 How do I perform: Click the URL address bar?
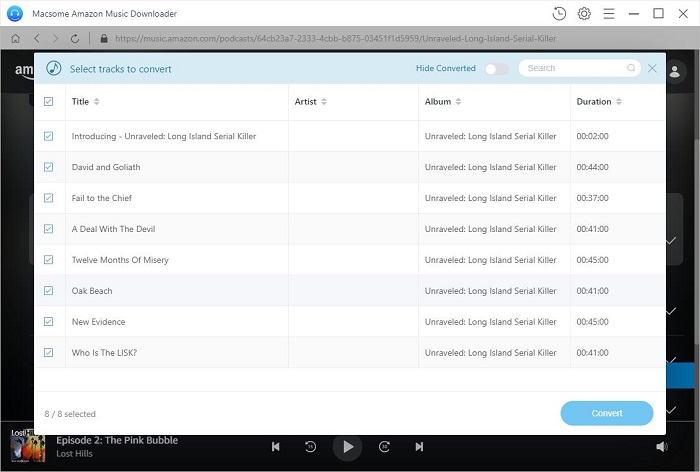[335, 38]
